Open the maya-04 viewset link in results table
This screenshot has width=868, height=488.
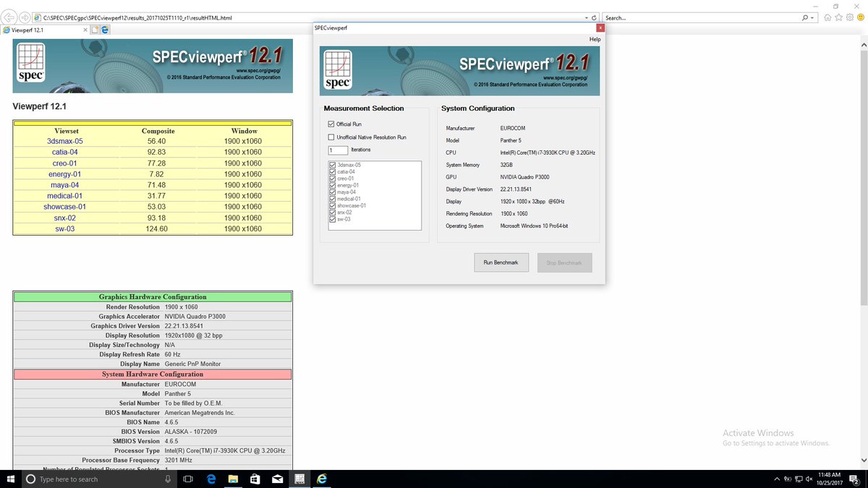[x=65, y=185]
